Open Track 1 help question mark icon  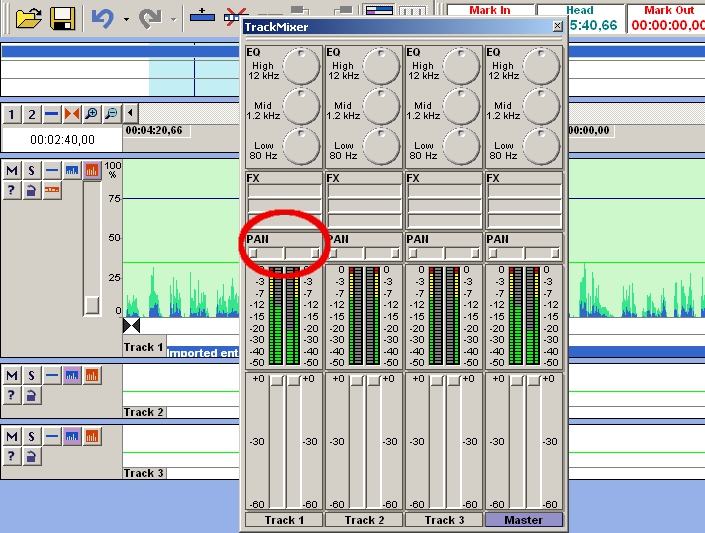click(12, 191)
